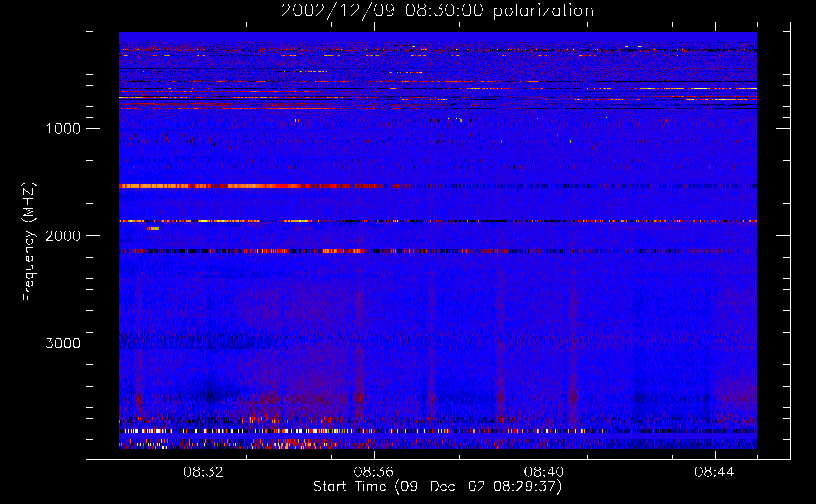This screenshot has height=504, width=816.
Task: Click the "1000" frequency tick label
Action: (63, 129)
